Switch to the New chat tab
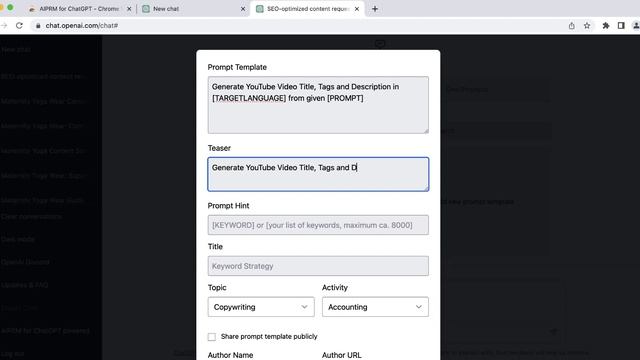Image resolution: width=640 pixels, height=360 pixels. (193, 9)
